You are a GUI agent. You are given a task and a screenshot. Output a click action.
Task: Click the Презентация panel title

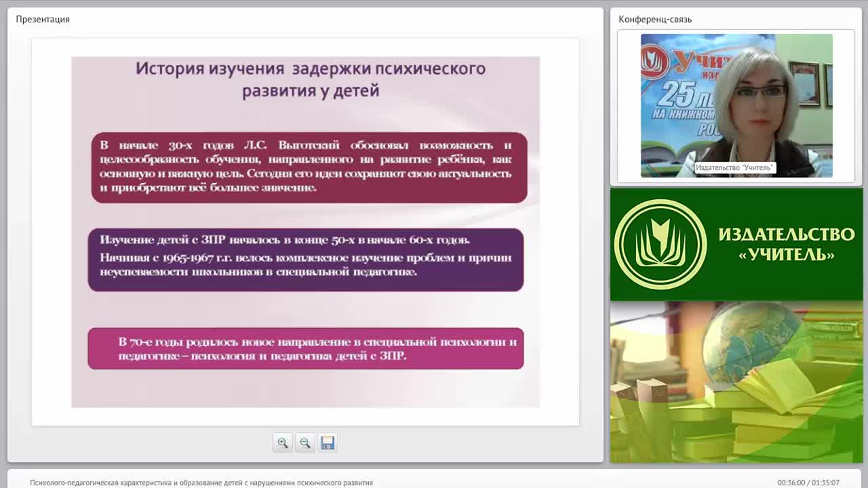point(43,19)
